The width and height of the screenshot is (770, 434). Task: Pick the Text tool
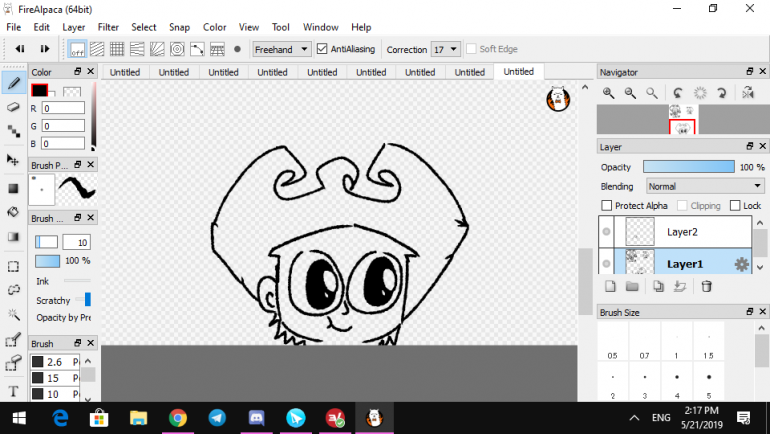tap(14, 391)
